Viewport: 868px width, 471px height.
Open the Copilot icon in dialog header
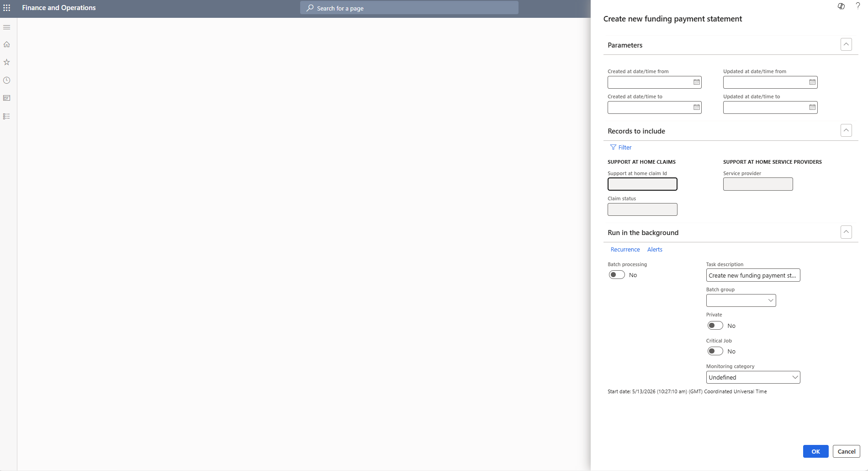point(841,6)
